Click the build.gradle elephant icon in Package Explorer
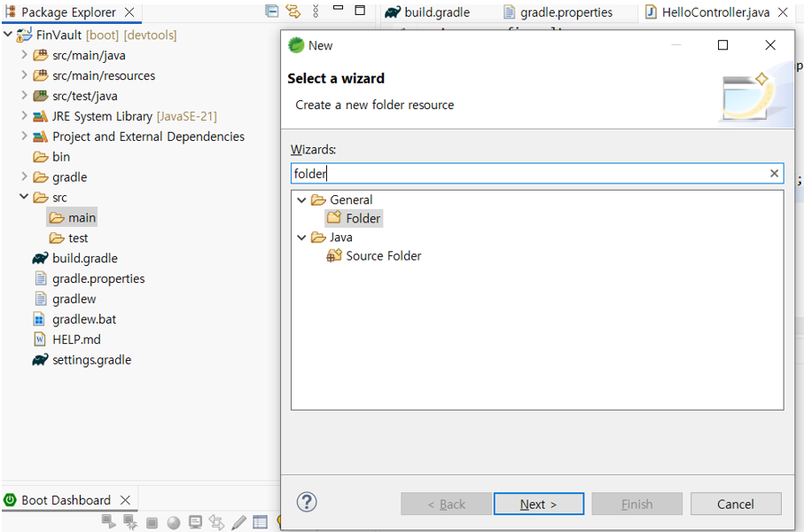 click(40, 258)
